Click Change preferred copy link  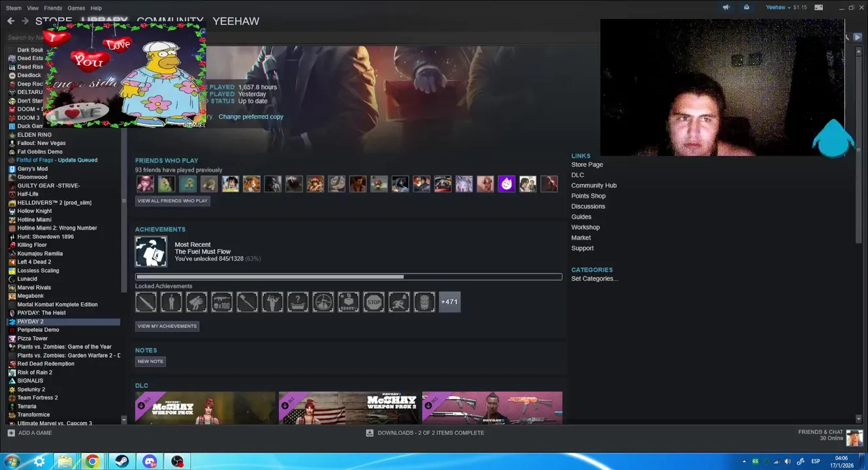251,117
